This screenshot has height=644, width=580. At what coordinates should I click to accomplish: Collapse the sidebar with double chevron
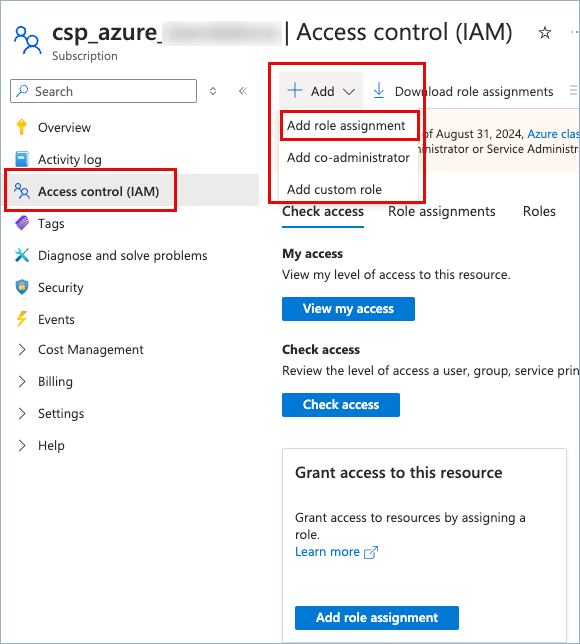(243, 91)
